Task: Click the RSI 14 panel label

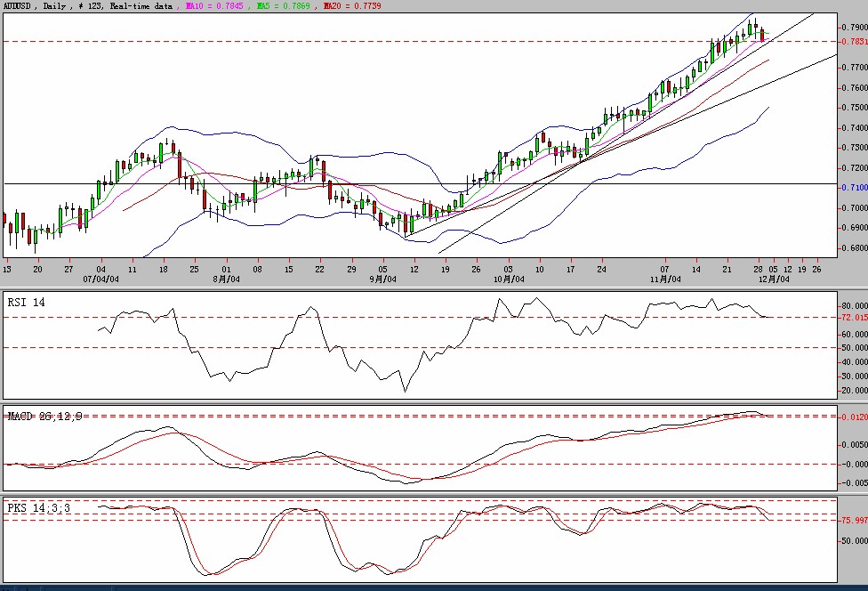Action: [26, 303]
